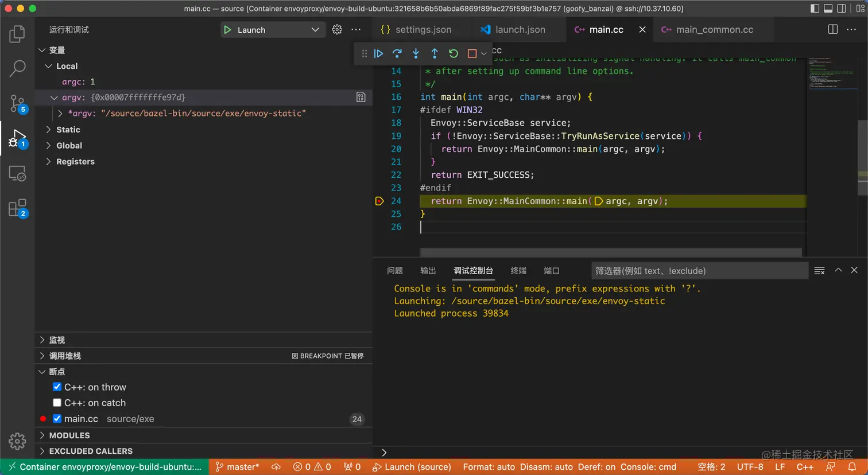
Task: Open the Extensions view in activity bar
Action: (x=17, y=208)
